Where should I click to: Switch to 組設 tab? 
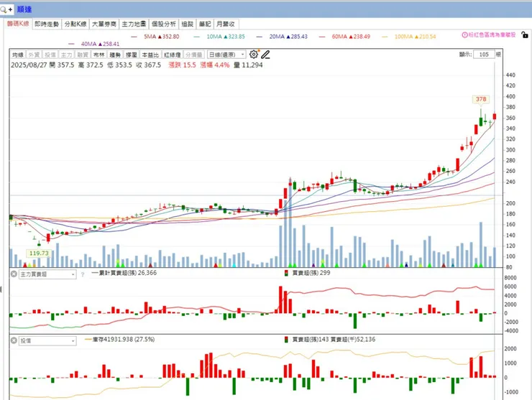click(x=188, y=24)
